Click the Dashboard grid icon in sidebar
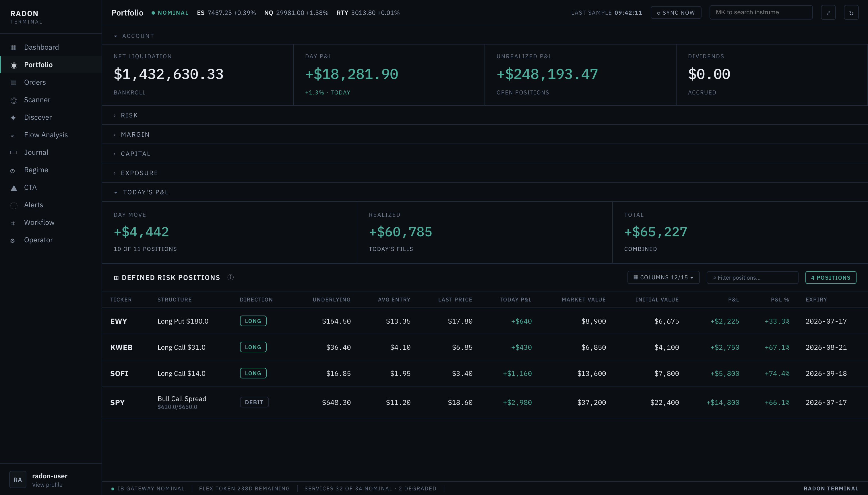This screenshot has width=868, height=495. coord(13,48)
